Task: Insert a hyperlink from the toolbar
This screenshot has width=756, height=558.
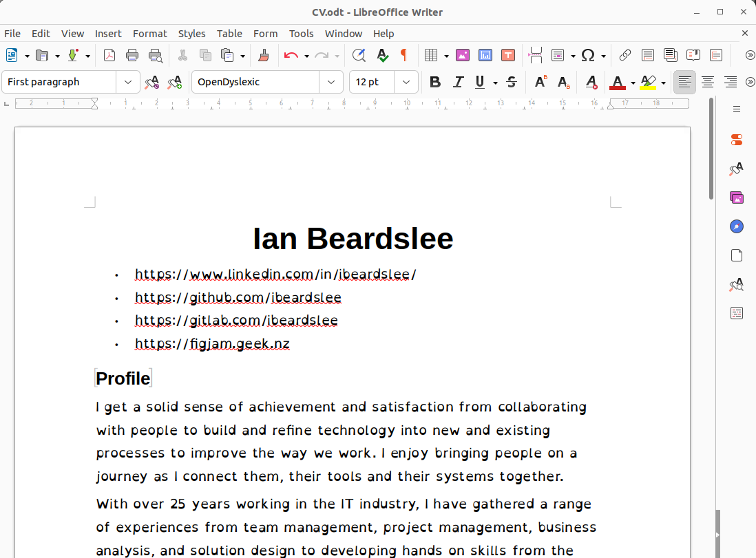Action: [625, 55]
